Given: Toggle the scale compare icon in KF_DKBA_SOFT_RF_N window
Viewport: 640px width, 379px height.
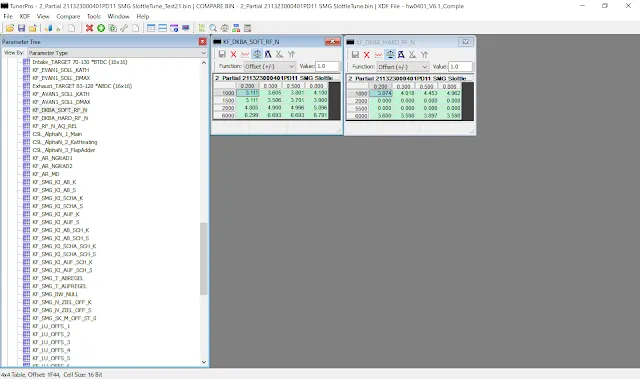Looking at the screenshot, I should (x=257, y=54).
